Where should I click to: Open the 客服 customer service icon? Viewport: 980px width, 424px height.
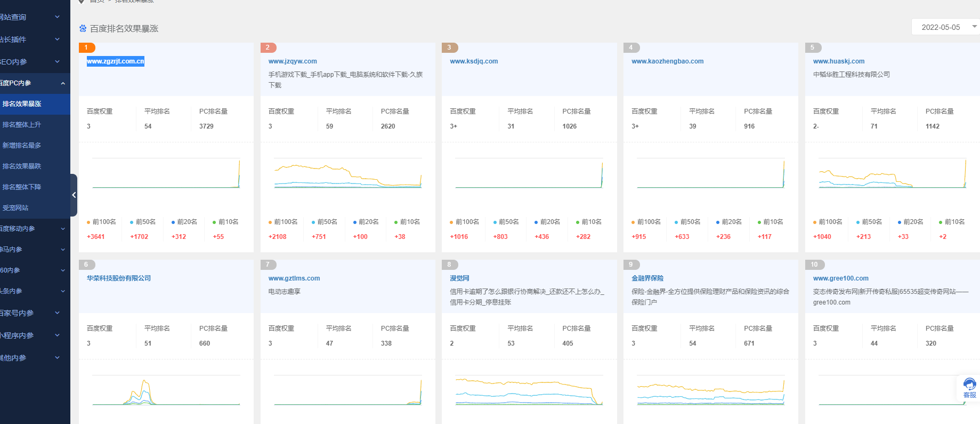(969, 388)
